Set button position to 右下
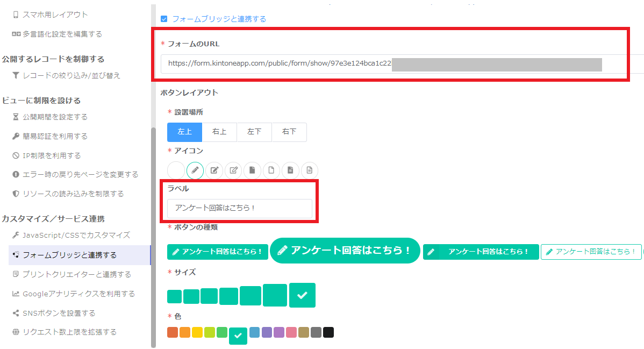The width and height of the screenshot is (644, 349). 289,132
